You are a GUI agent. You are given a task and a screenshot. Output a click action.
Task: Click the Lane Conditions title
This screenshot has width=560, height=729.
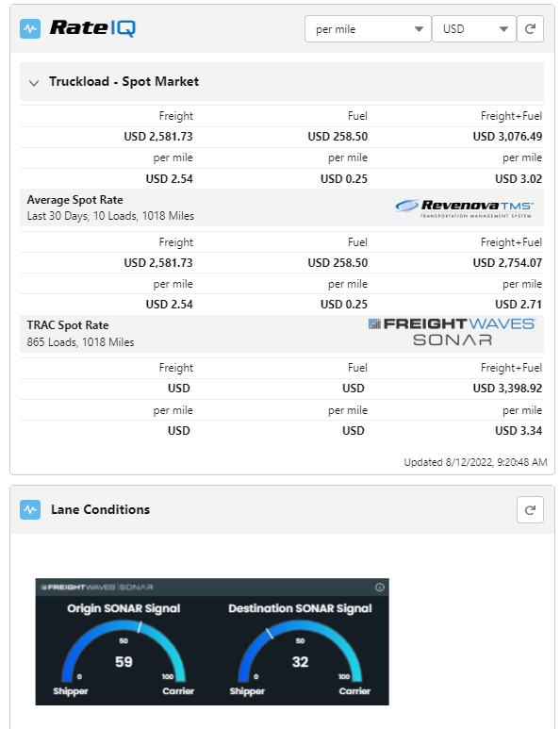(100, 509)
